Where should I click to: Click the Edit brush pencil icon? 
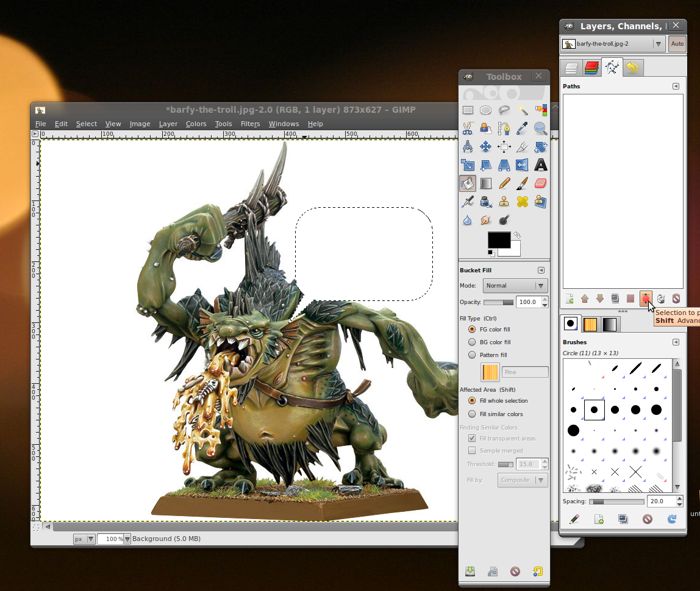tap(574, 518)
